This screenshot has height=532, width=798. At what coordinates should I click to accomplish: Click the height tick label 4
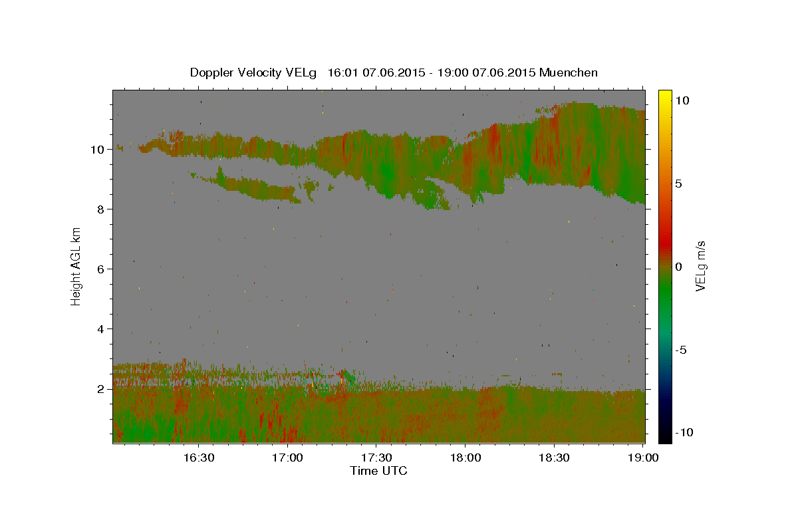coord(101,329)
